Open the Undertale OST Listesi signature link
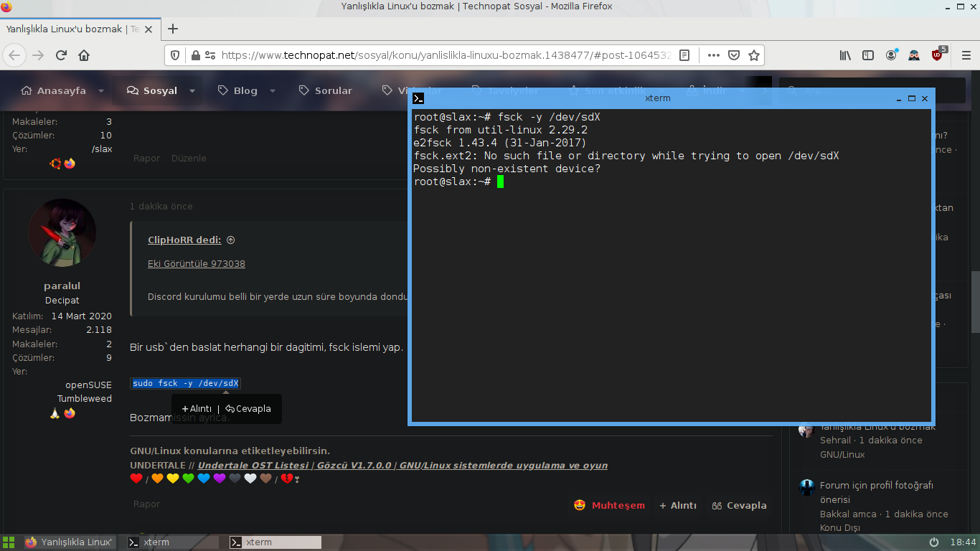The height and width of the screenshot is (551, 980). click(x=402, y=466)
